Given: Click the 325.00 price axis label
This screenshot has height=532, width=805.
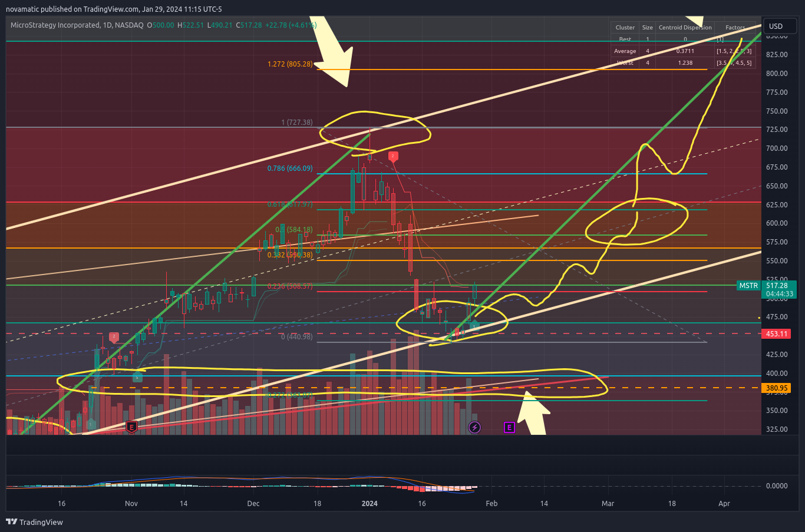Looking at the screenshot, I should tap(777, 429).
